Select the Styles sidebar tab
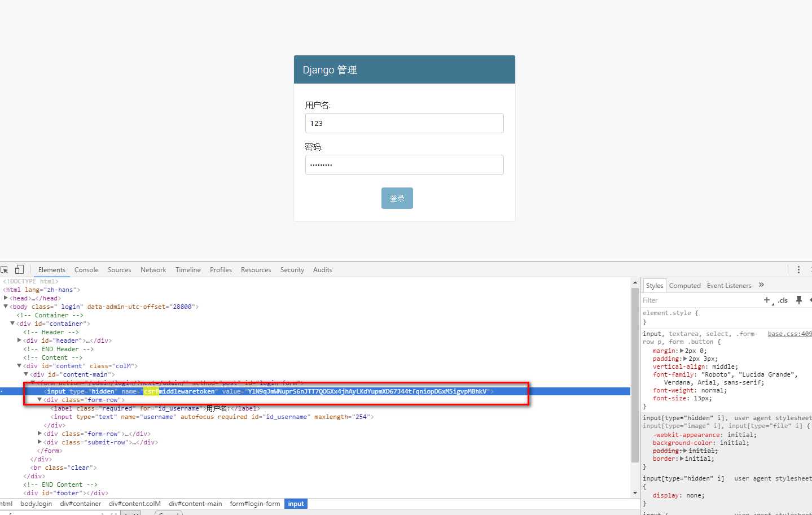 [x=655, y=286]
